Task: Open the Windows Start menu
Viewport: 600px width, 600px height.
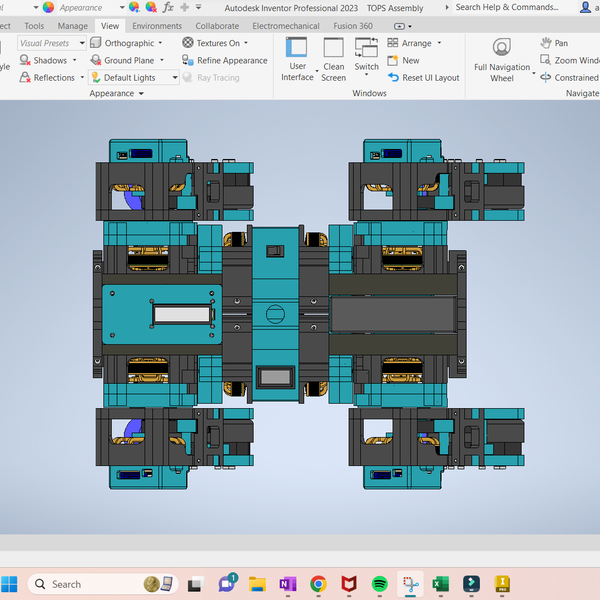Action: click(9, 584)
